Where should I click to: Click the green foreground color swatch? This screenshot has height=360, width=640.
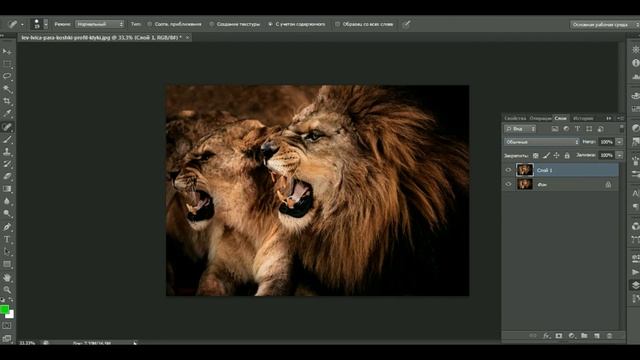point(4,309)
